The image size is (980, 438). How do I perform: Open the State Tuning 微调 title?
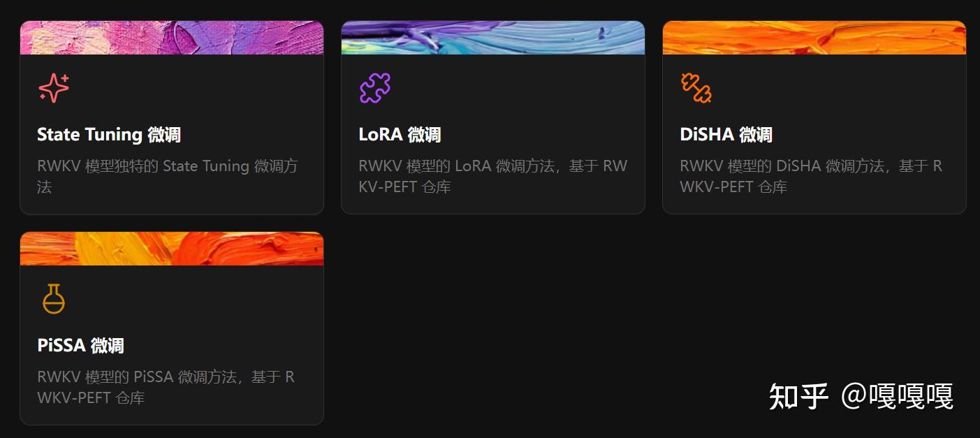pyautogui.click(x=109, y=134)
